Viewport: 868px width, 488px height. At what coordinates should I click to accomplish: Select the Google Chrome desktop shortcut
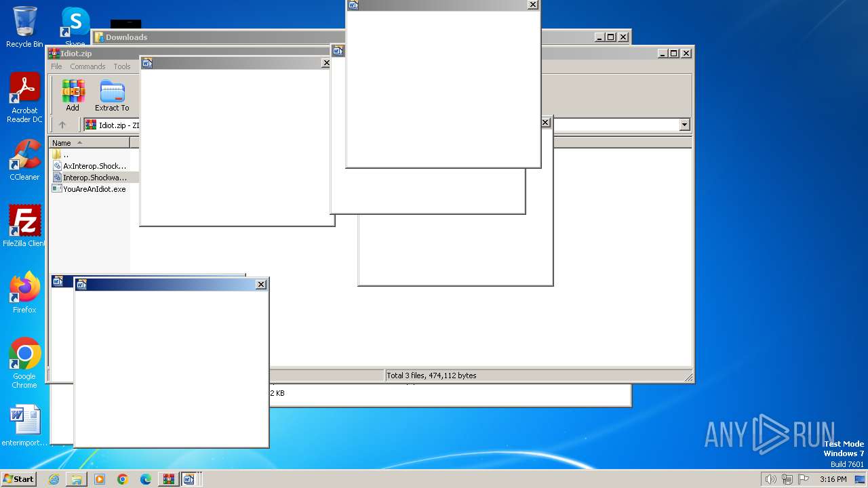(x=24, y=363)
